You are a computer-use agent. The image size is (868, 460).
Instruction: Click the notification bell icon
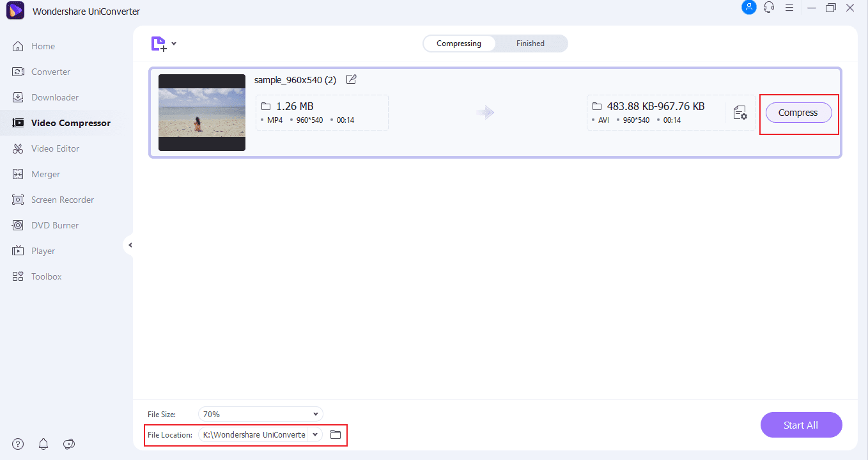[43, 444]
